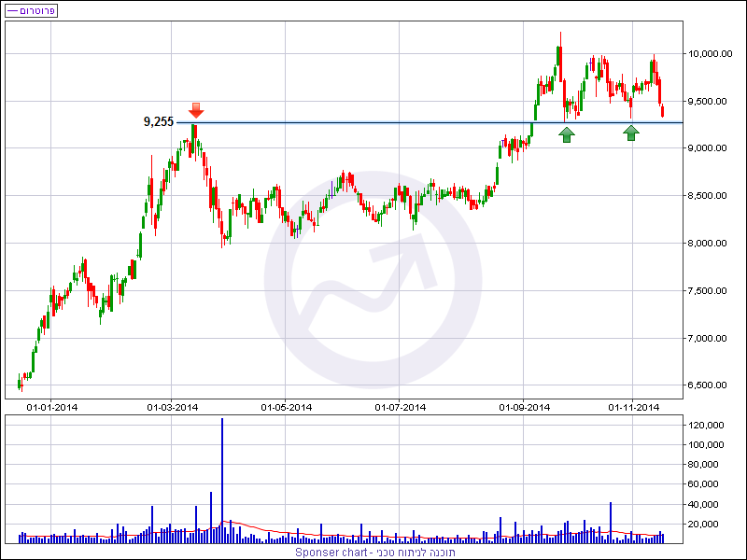Click the 9,255 price level label
747x560 pixels.
pyautogui.click(x=158, y=121)
